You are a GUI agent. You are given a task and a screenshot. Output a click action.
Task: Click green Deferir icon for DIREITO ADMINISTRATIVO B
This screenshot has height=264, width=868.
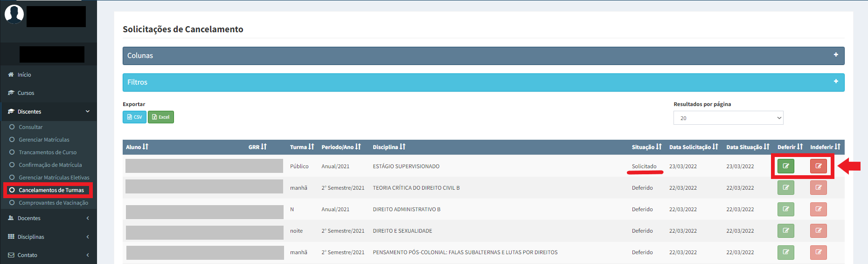click(x=785, y=209)
